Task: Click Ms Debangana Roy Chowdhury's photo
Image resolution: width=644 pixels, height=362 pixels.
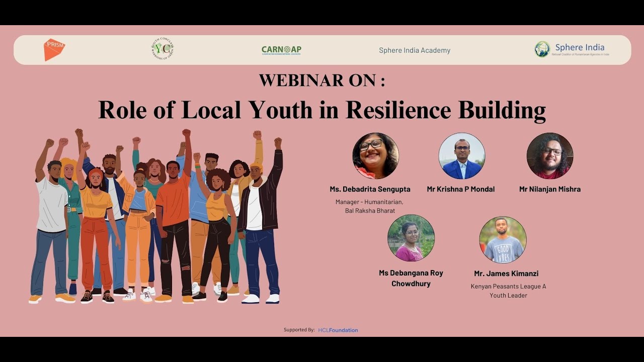Action: 411,238
